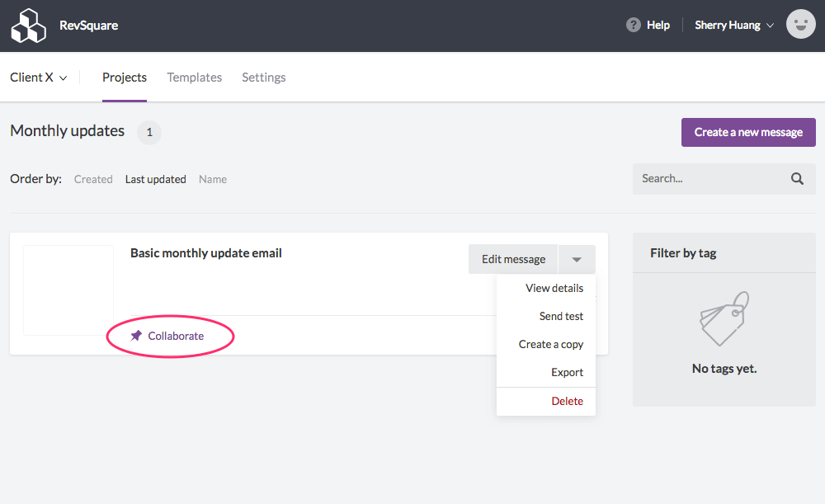Screen dimensions: 825x504
Task: Click the pin icon next to Collaborate
Action: click(x=136, y=335)
